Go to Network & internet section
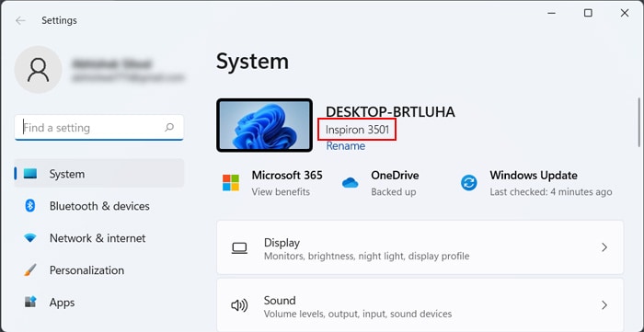This screenshot has width=644, height=332. [x=99, y=238]
